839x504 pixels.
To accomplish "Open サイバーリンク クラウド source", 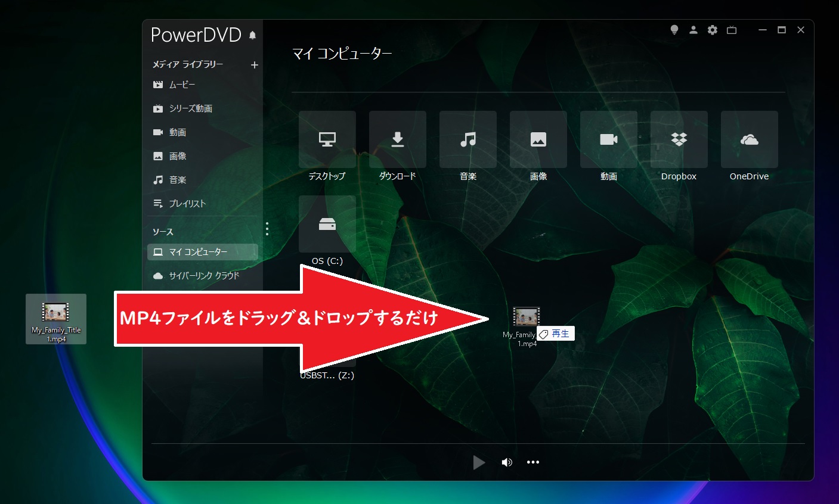I will coord(196,276).
